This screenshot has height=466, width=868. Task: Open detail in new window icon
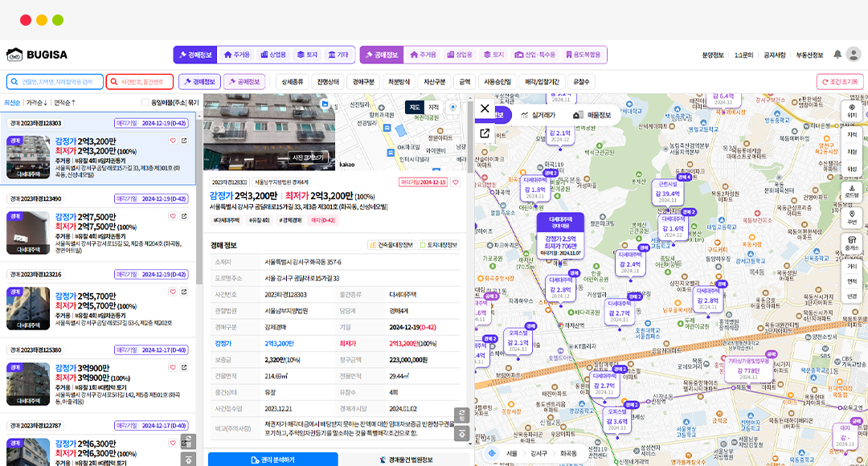point(485,133)
